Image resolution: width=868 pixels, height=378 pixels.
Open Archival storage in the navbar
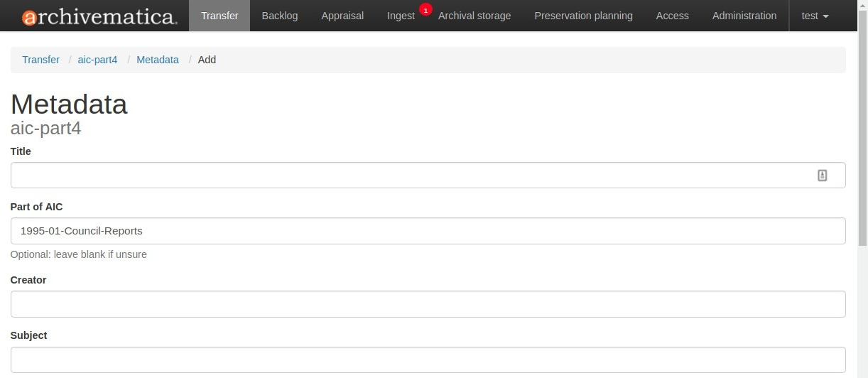(474, 16)
